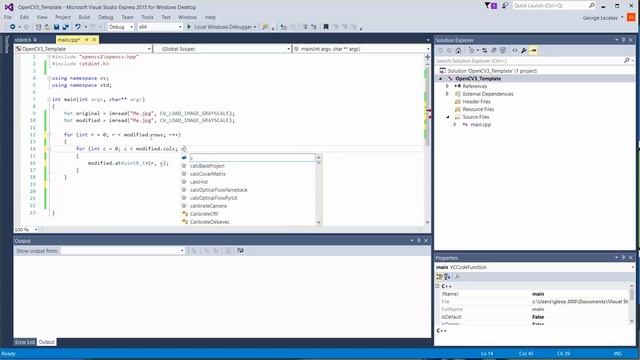The width and height of the screenshot is (640, 360).
Task: Click the Home icon in Solution Explorer
Action: (458, 51)
